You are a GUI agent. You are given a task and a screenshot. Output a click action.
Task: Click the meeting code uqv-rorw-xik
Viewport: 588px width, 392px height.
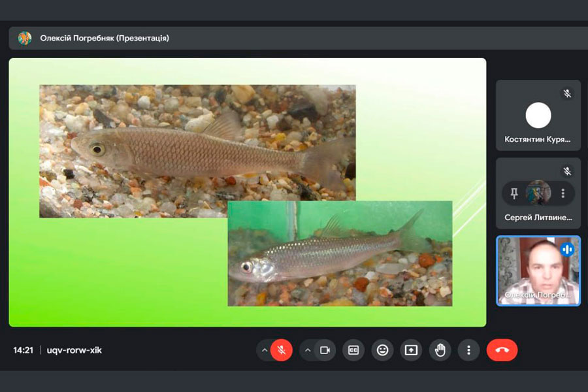coord(74,350)
